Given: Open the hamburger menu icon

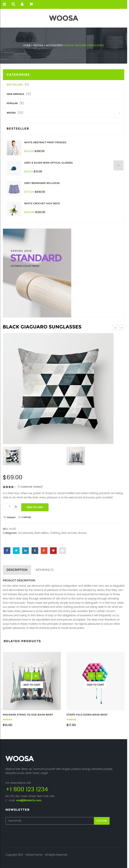Looking at the screenshot, I should pos(4,4).
